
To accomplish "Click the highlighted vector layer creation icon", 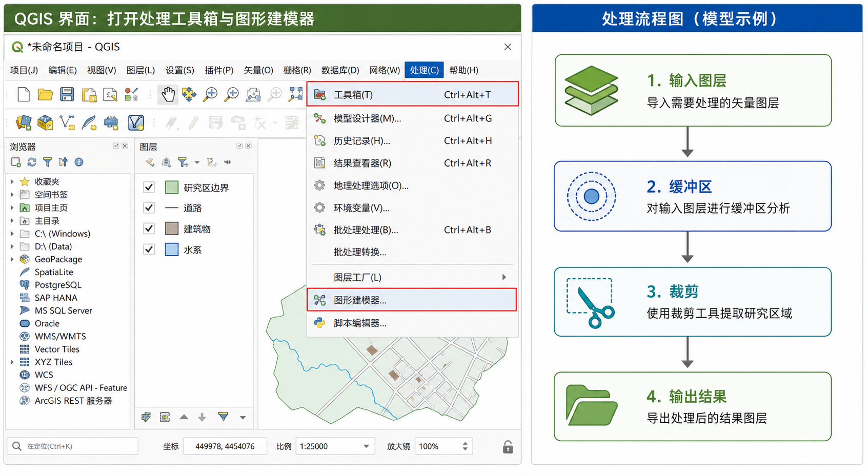I will [x=136, y=122].
